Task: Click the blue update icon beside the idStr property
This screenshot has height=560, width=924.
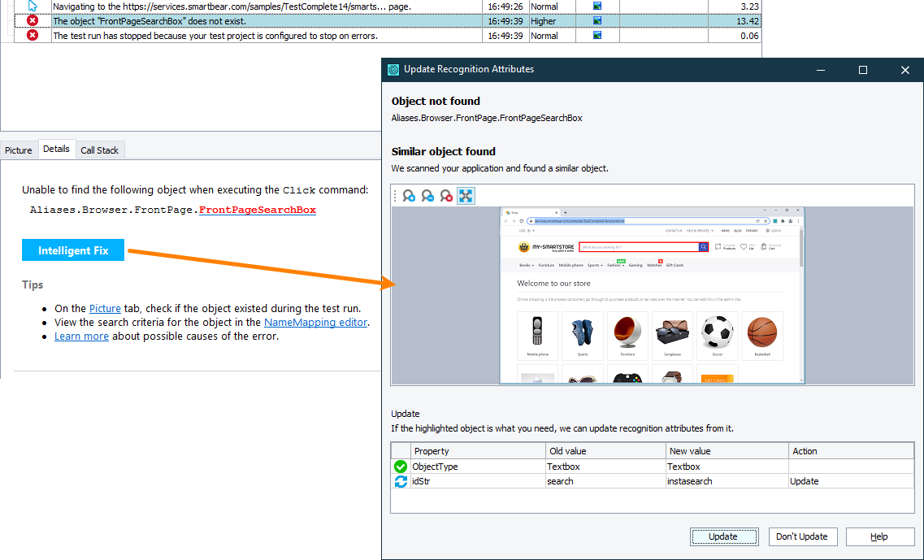Action: pos(400,481)
